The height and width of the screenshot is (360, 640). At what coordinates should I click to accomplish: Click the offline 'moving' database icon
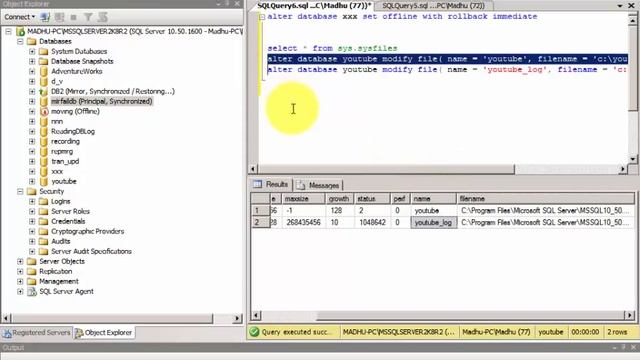pyautogui.click(x=44, y=111)
